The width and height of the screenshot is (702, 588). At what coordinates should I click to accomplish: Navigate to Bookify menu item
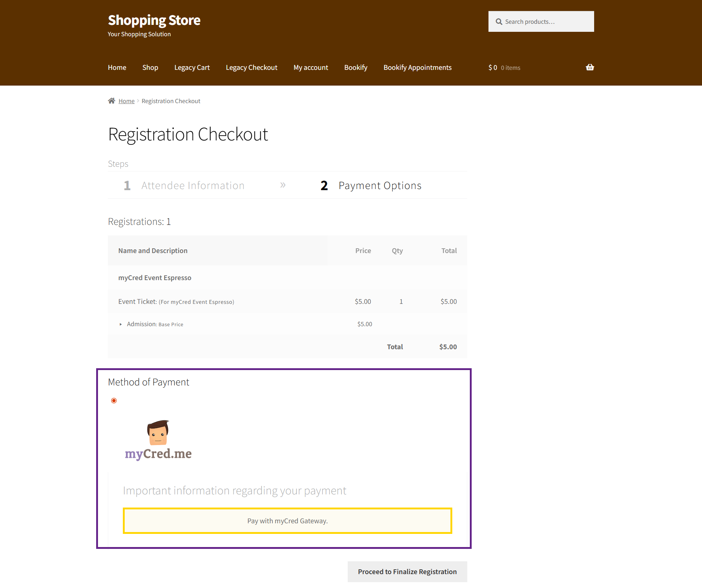click(355, 68)
